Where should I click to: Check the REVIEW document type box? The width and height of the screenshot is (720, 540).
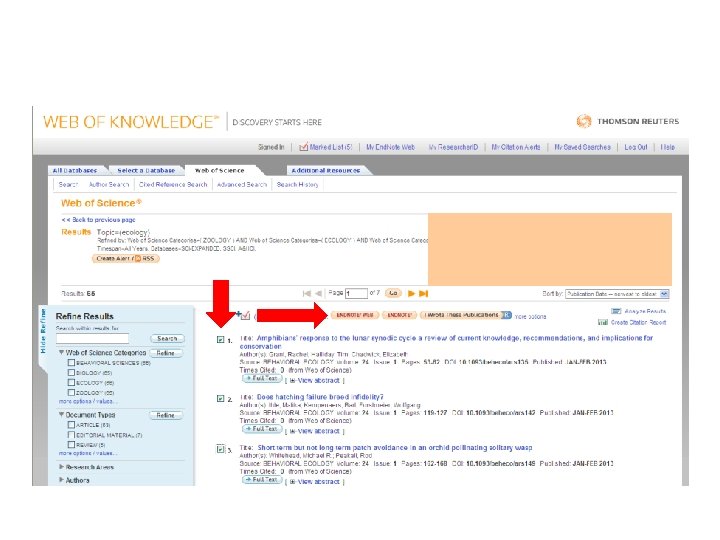click(71, 444)
